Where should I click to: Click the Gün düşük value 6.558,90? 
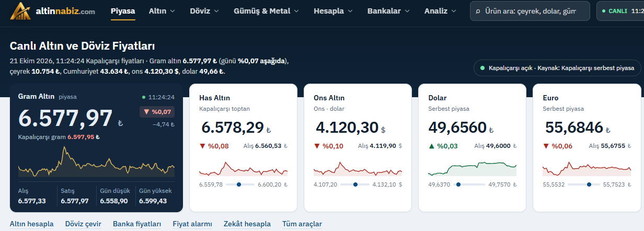(113, 201)
